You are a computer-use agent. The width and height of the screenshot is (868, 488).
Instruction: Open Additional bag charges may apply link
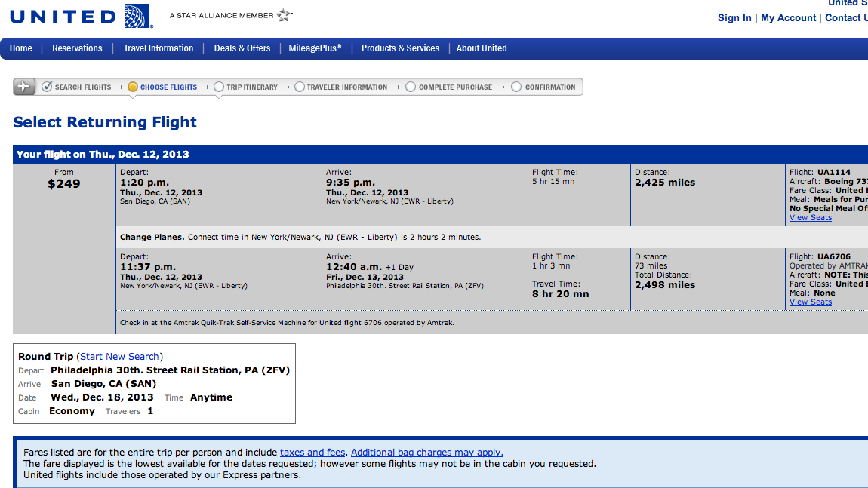coord(426,452)
